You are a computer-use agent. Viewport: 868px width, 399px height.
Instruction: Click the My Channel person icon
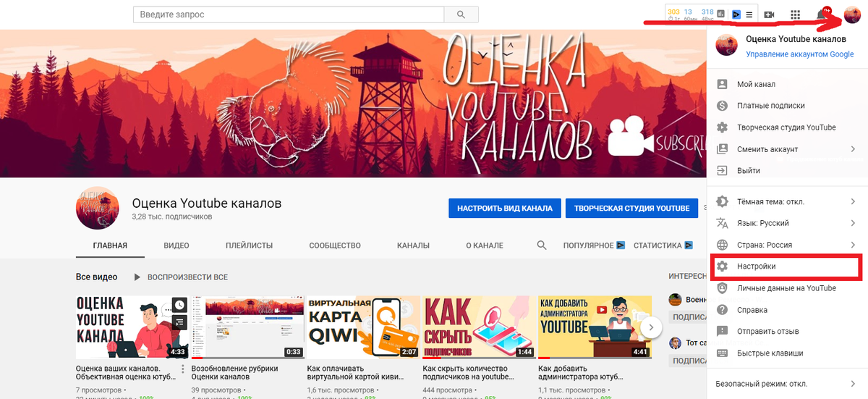pyautogui.click(x=721, y=84)
